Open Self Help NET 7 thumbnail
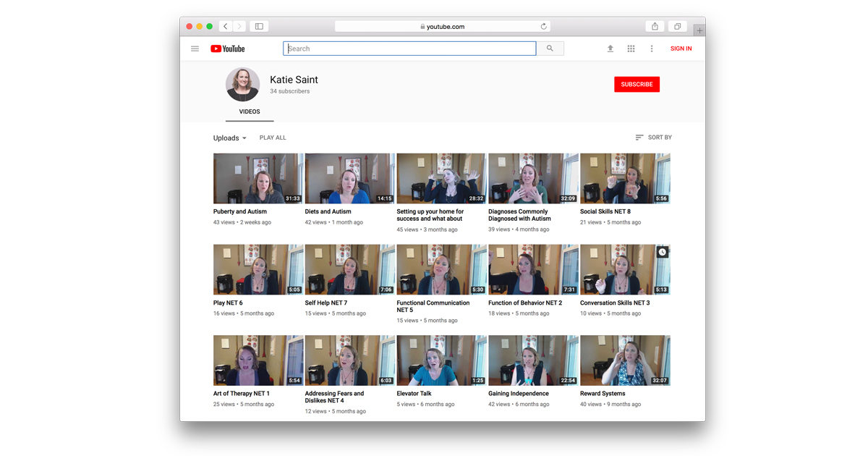 (350, 269)
